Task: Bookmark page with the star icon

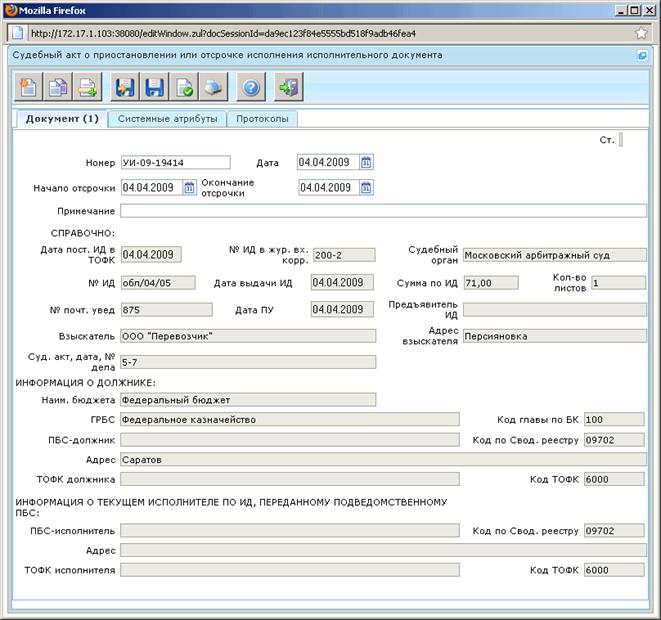Action: [641, 33]
